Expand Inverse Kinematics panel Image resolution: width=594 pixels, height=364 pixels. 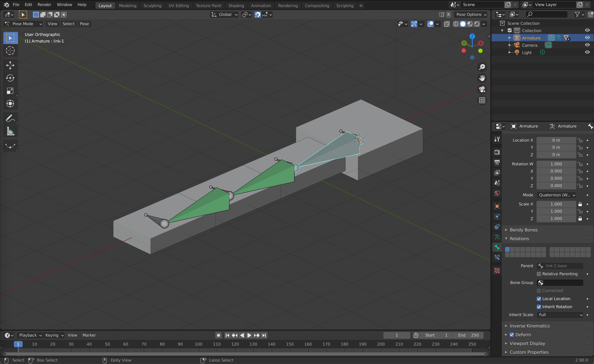click(x=530, y=326)
